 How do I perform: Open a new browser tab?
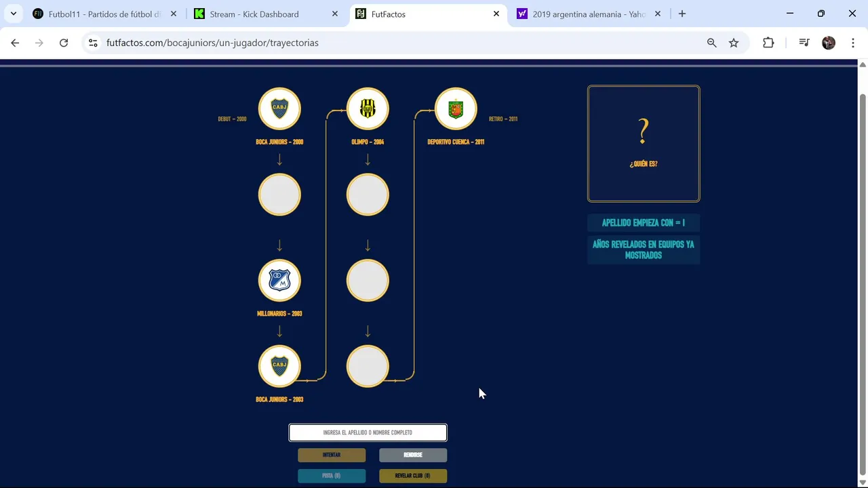point(682,14)
